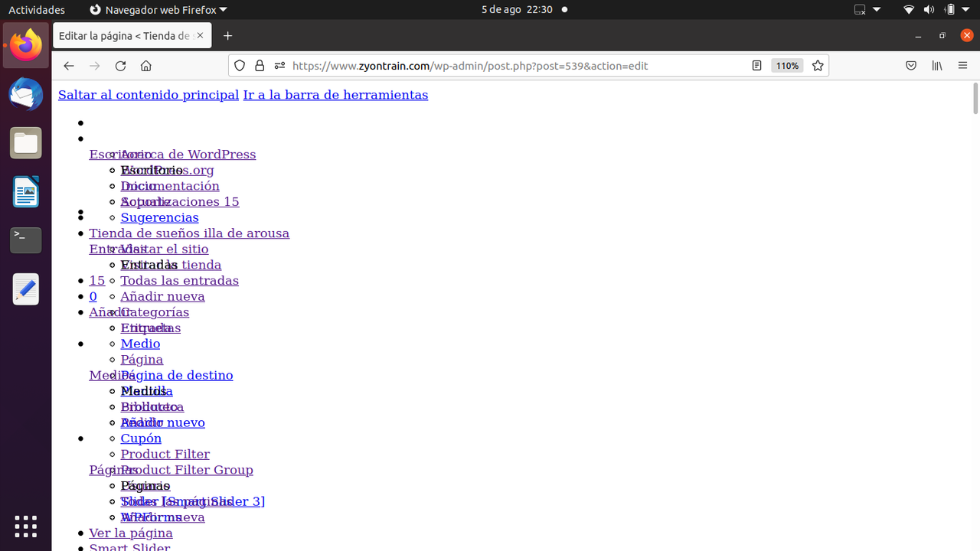Click the page vertical scrollbar

coord(975,98)
